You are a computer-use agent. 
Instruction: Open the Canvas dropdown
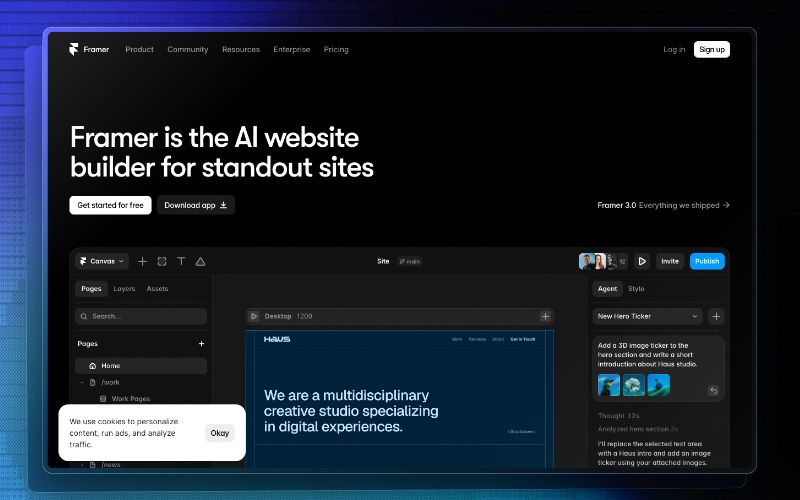[102, 261]
